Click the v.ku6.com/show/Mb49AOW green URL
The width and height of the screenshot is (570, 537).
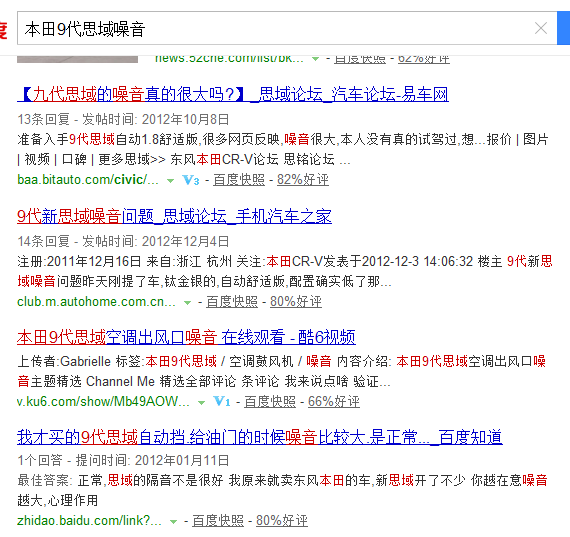[103, 401]
